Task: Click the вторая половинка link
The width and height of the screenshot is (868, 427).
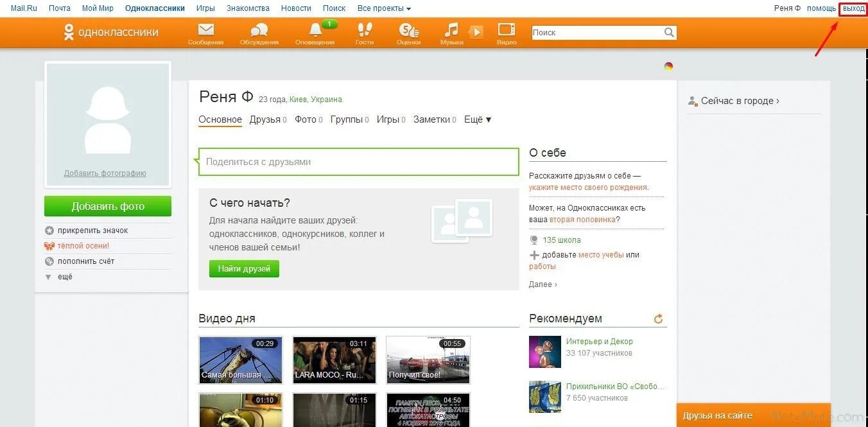Action: point(582,220)
